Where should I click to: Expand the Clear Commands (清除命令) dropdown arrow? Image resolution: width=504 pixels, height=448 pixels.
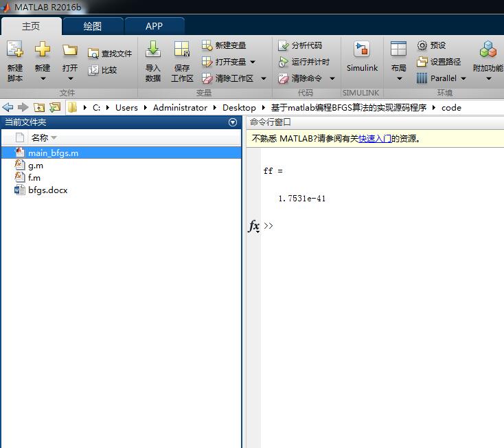click(x=332, y=78)
